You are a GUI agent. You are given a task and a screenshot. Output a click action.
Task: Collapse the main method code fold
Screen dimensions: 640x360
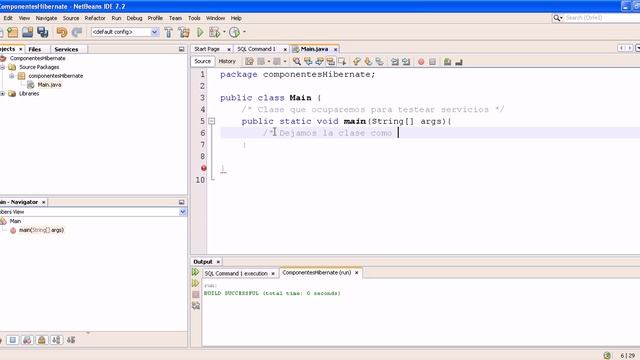(x=211, y=121)
